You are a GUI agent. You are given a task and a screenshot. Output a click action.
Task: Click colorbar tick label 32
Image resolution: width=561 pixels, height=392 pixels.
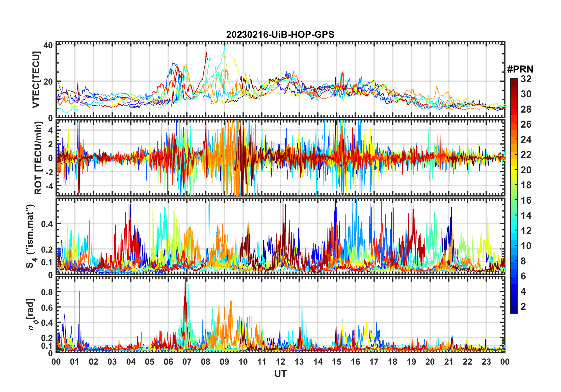[526, 79]
